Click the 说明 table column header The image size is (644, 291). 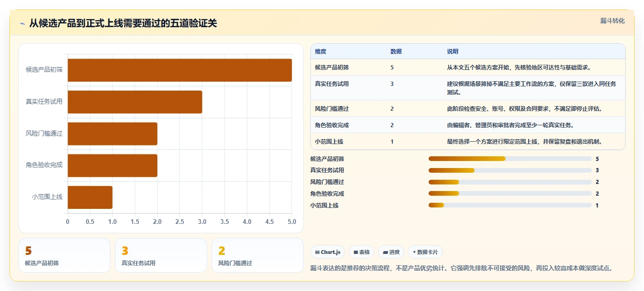pyautogui.click(x=453, y=51)
